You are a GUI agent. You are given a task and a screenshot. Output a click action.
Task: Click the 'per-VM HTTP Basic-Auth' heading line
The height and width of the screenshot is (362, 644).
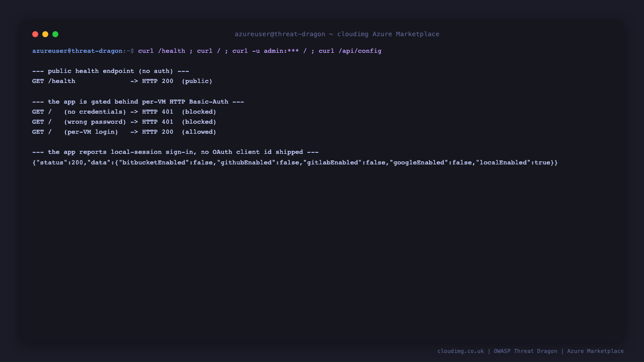tap(138, 102)
